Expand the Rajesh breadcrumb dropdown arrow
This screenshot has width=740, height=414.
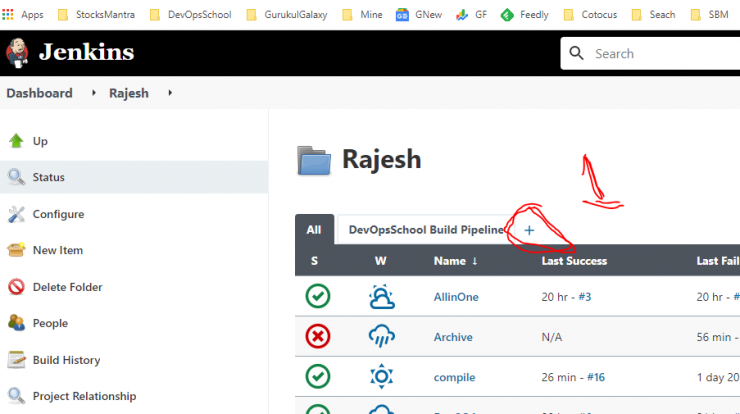170,93
